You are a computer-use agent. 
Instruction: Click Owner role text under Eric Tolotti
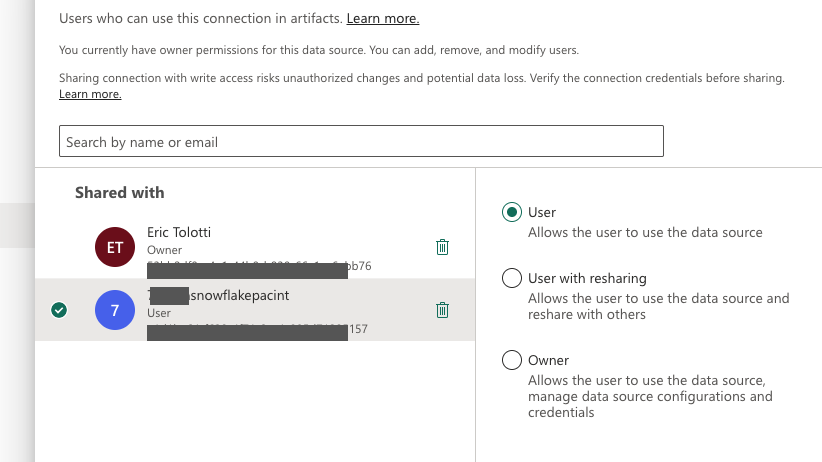163,249
